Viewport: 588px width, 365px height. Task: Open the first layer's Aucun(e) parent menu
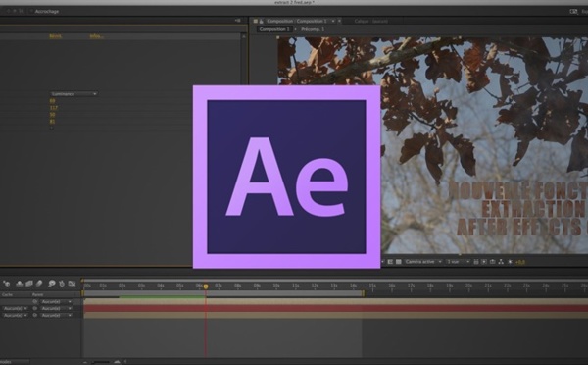click(56, 301)
